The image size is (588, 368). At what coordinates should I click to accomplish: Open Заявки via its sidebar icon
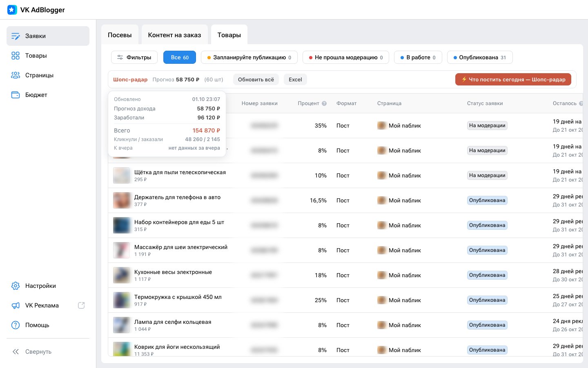(x=16, y=36)
